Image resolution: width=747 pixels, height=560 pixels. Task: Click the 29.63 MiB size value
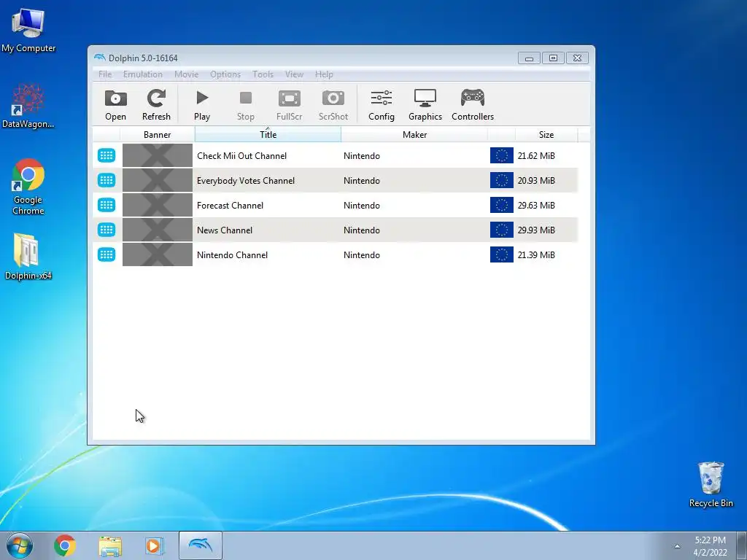click(x=536, y=205)
